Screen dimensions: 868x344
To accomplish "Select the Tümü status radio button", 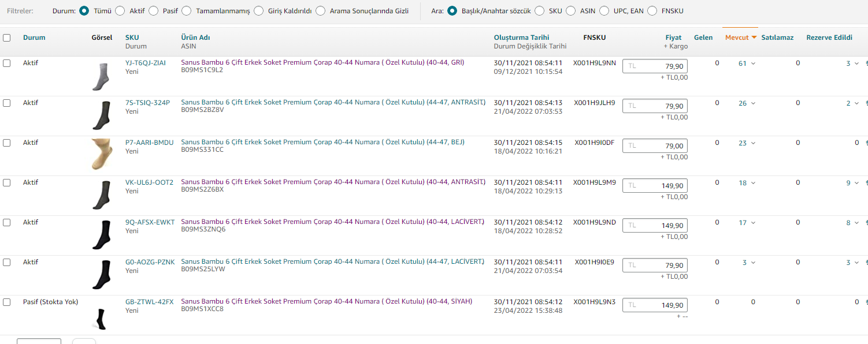I will 84,10.
